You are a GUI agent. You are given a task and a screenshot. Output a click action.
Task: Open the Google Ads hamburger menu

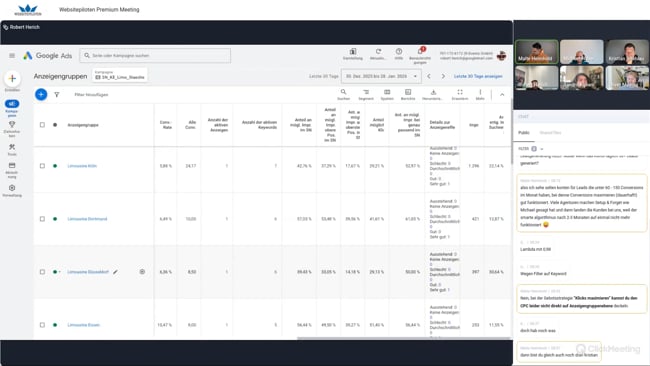click(x=12, y=56)
